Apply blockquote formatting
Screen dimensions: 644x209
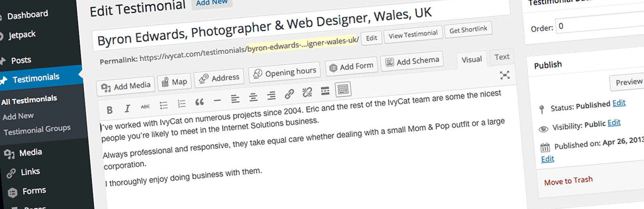pos(199,102)
